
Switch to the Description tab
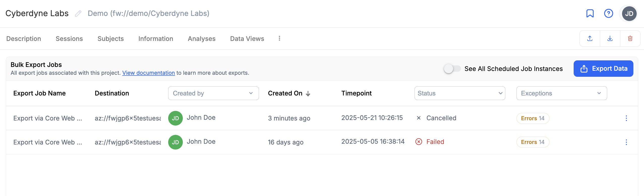pos(24,39)
